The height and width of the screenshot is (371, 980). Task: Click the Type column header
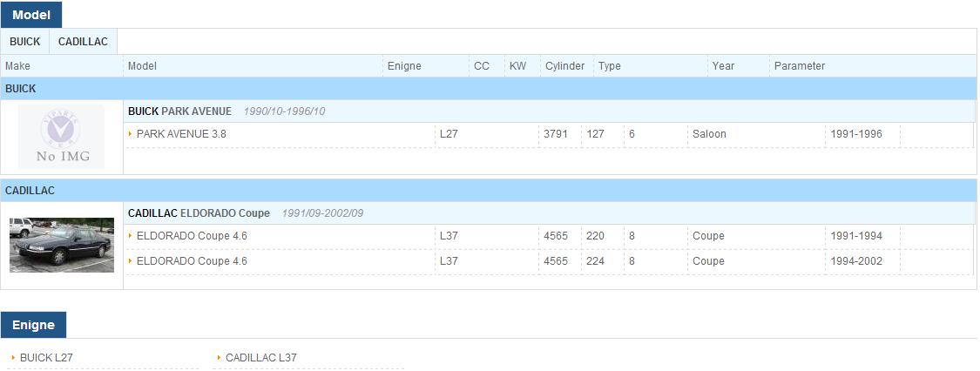click(610, 66)
